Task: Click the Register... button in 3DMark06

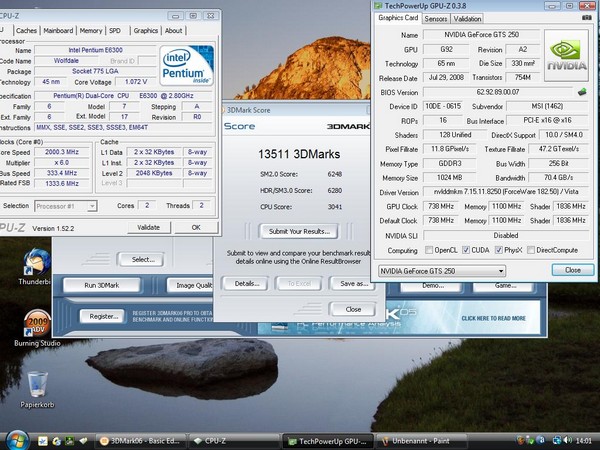Action: (103, 316)
